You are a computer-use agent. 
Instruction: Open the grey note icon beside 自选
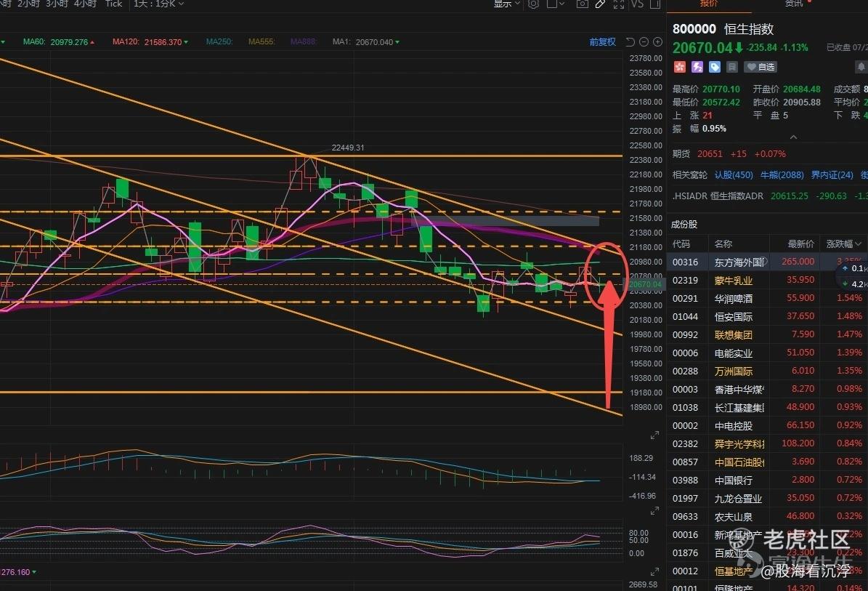coord(732,67)
